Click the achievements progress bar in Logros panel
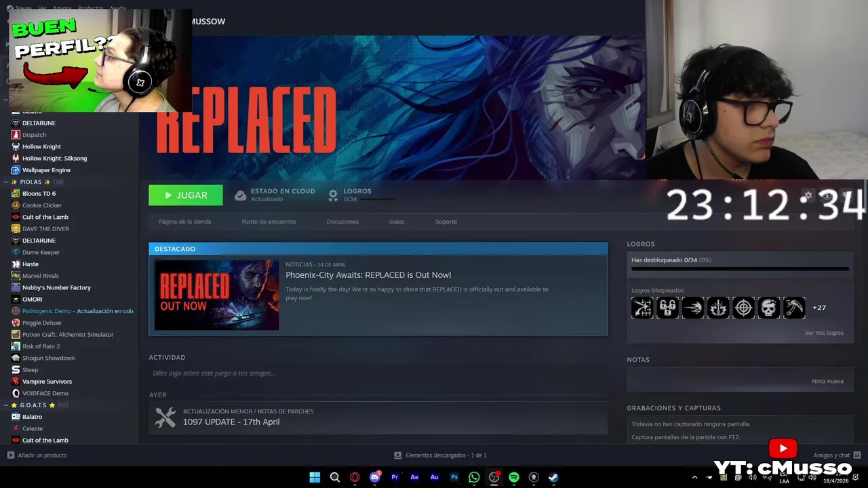This screenshot has width=868, height=488. click(740, 269)
